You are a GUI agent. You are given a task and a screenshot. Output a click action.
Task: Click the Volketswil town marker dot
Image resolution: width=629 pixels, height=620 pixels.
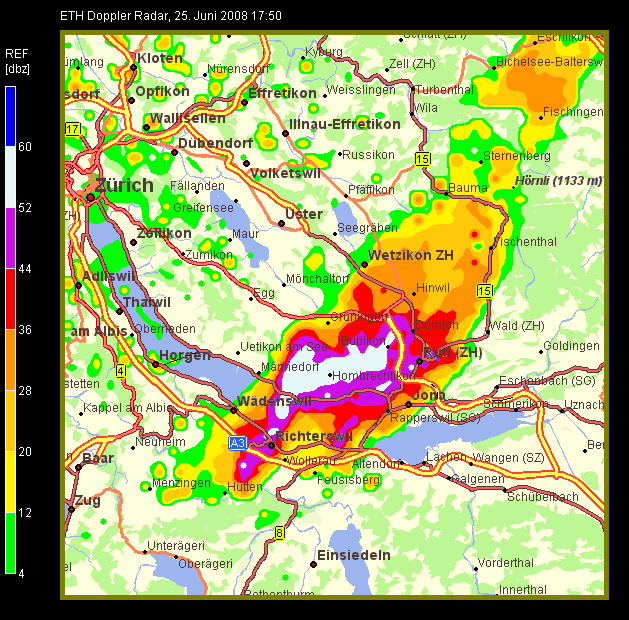click(x=246, y=163)
